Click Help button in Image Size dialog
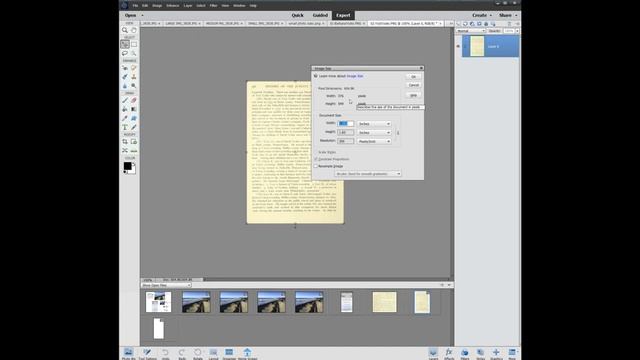The height and width of the screenshot is (360, 640). (x=413, y=96)
